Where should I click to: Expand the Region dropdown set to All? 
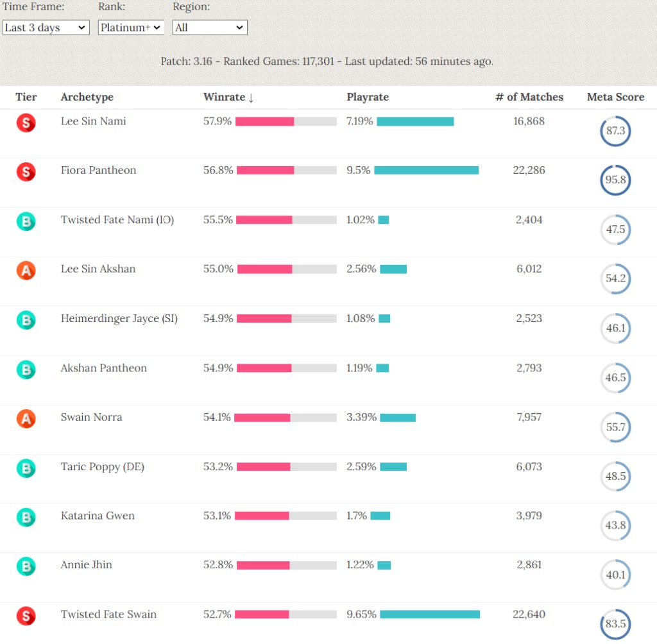[210, 28]
